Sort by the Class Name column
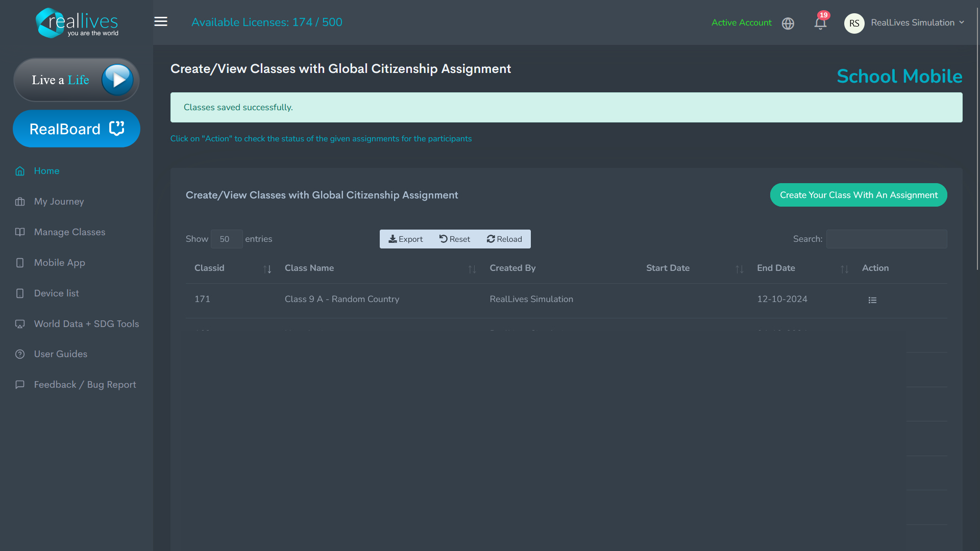 [379, 268]
